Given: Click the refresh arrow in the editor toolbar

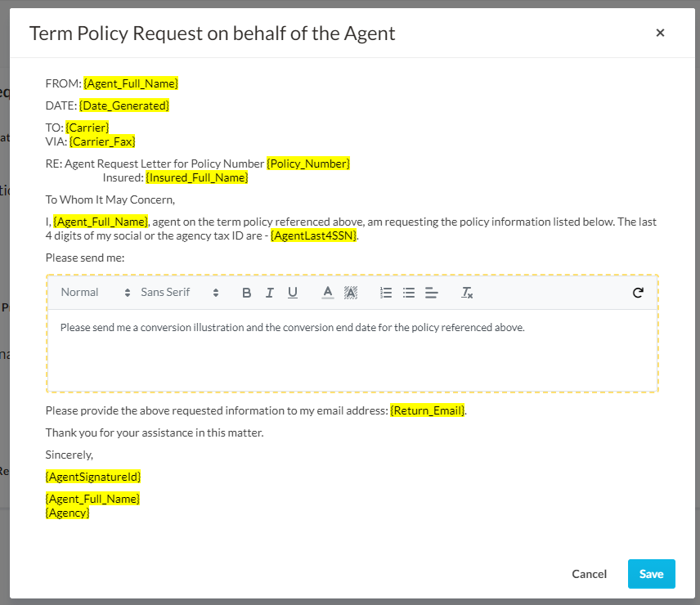Looking at the screenshot, I should coord(638,292).
